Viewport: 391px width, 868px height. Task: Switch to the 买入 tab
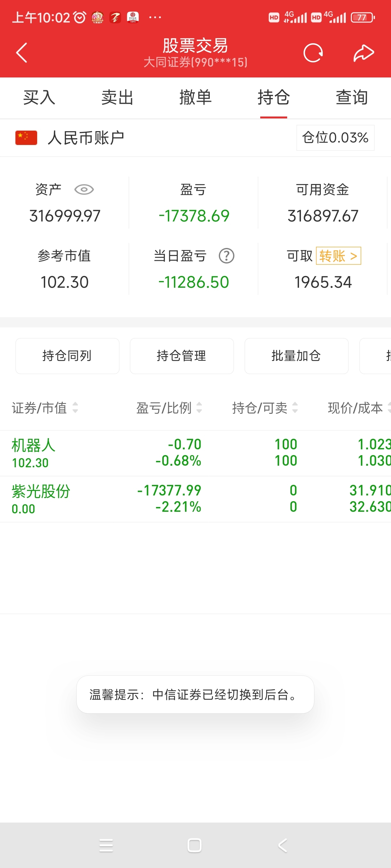point(39,98)
